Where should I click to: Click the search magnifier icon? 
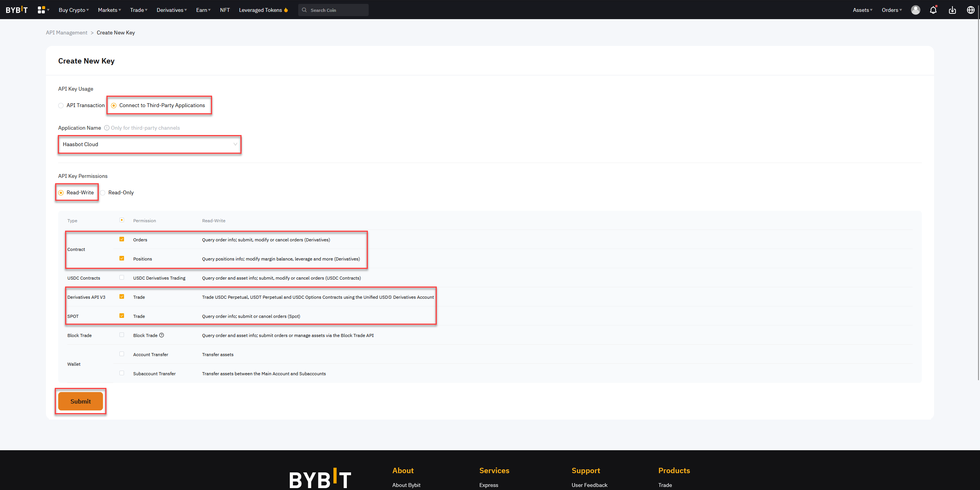304,10
